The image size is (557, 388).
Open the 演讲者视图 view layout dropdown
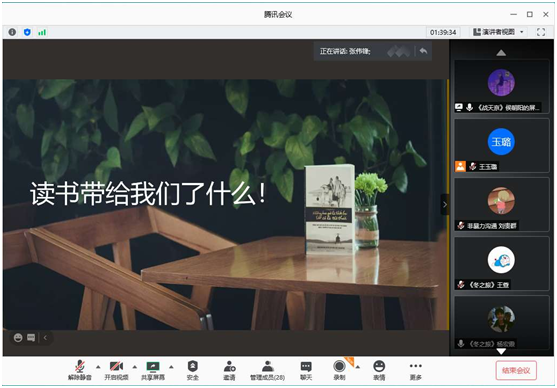pos(498,32)
